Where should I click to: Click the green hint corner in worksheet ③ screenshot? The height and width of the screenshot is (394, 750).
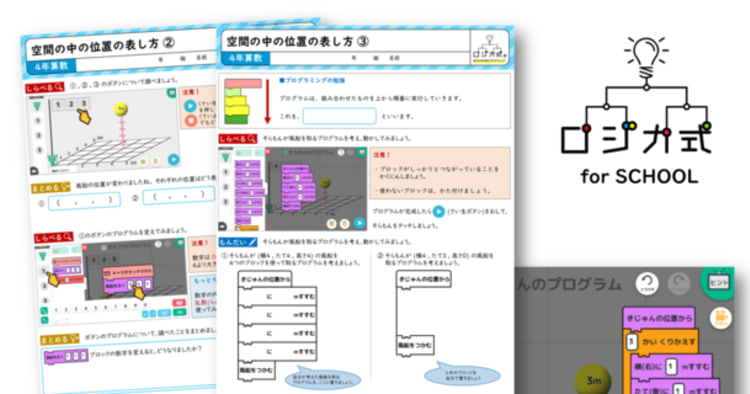pos(362,153)
